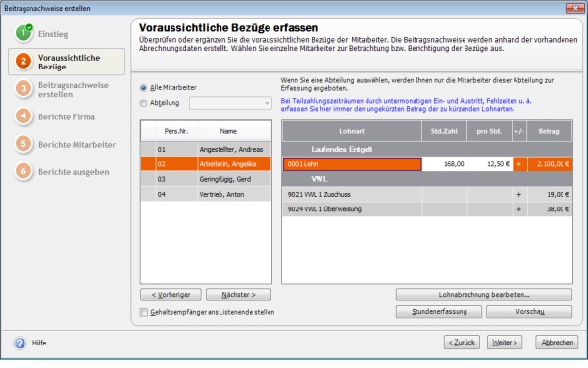Viewport: 588px width, 368px height.
Task: Click Pers.Nr. 03 cell
Action: 176,179
